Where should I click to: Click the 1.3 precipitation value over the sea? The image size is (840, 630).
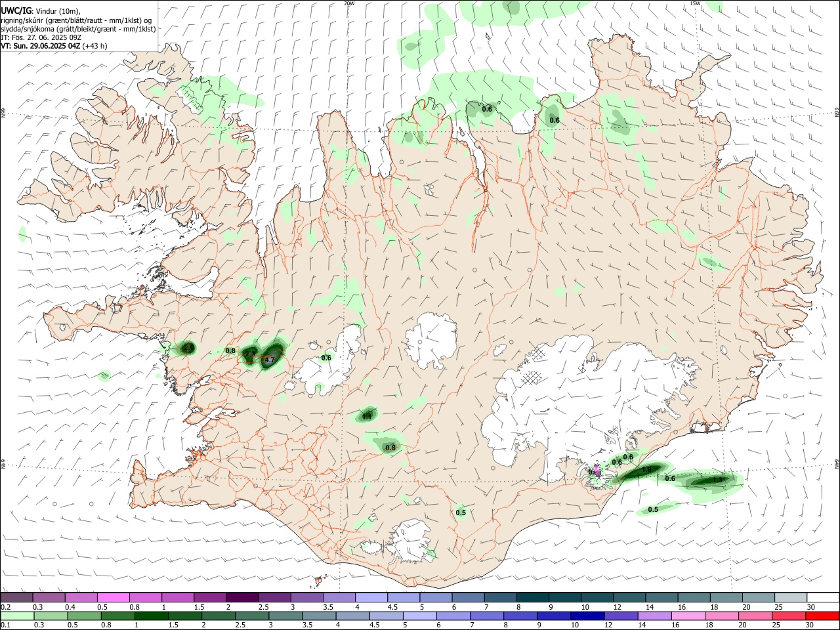717,480
